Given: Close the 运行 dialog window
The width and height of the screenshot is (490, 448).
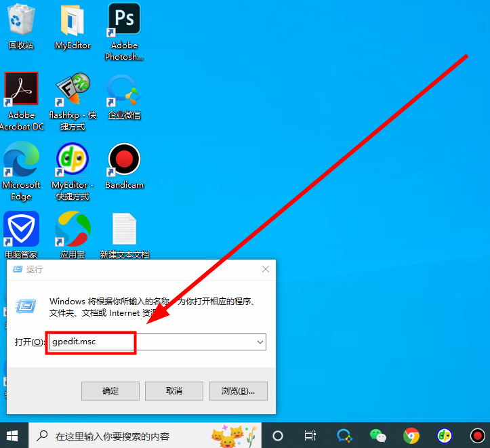Looking at the screenshot, I should tap(265, 269).
